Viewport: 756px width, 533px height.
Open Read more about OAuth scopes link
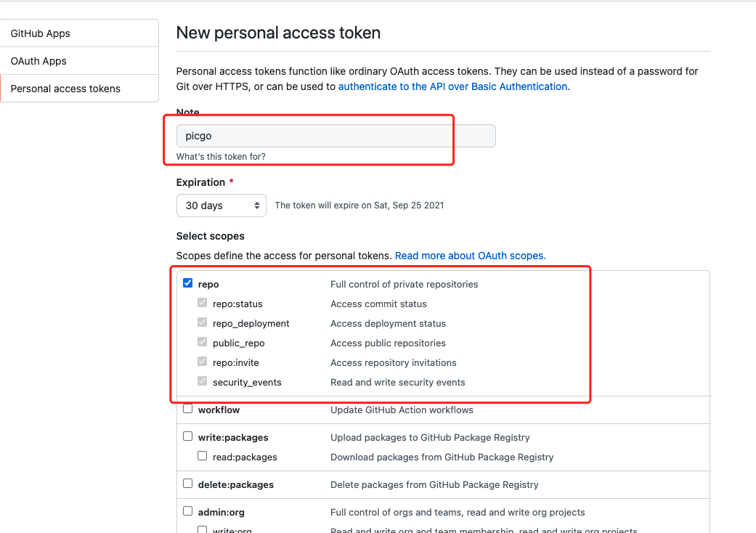pyautogui.click(x=470, y=256)
